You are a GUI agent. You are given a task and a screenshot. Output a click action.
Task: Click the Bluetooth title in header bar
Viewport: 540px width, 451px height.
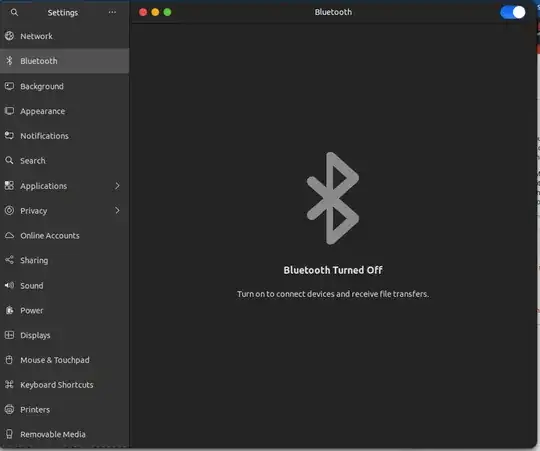333,12
